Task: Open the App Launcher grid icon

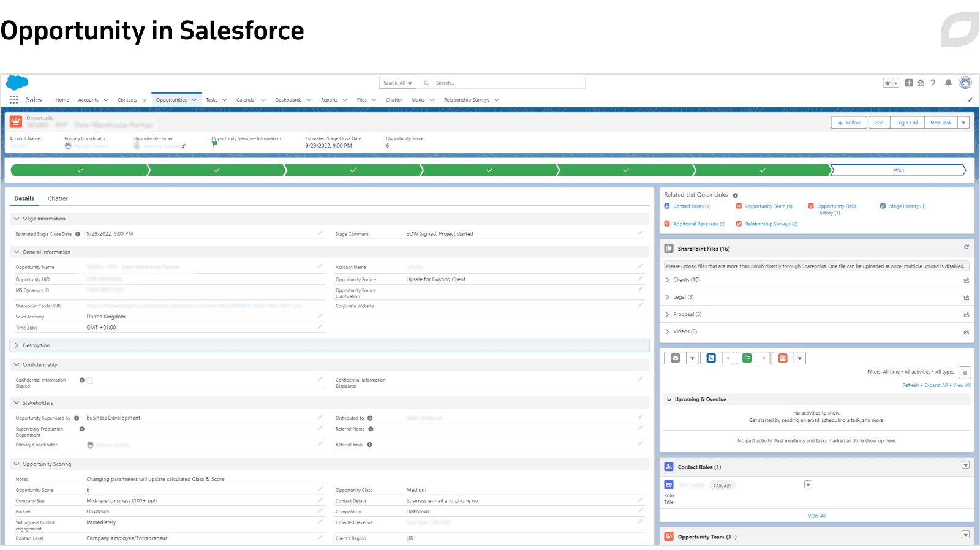Action: (13, 99)
